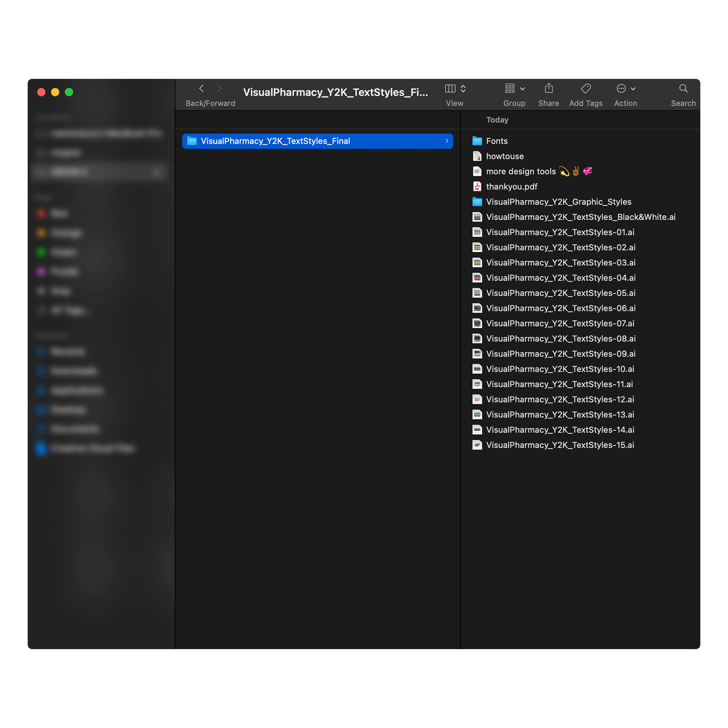This screenshot has height=728, width=728.
Task: Select the Fonts folder
Action: point(496,141)
